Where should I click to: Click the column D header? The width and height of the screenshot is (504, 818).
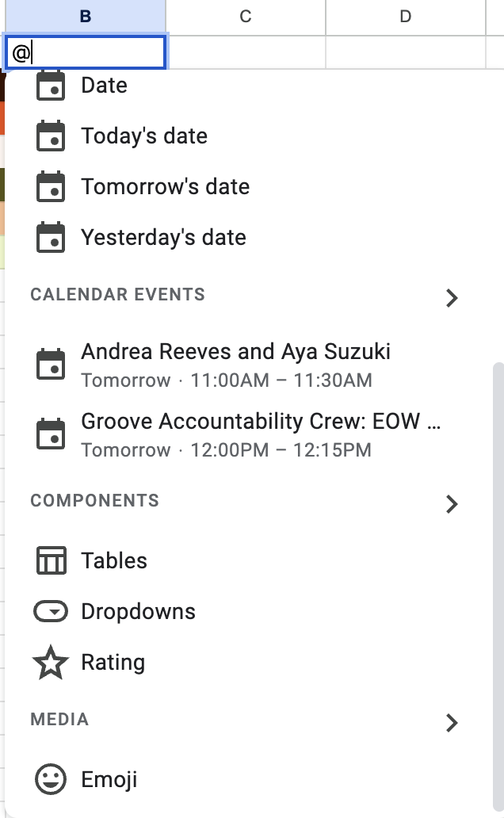405,17
